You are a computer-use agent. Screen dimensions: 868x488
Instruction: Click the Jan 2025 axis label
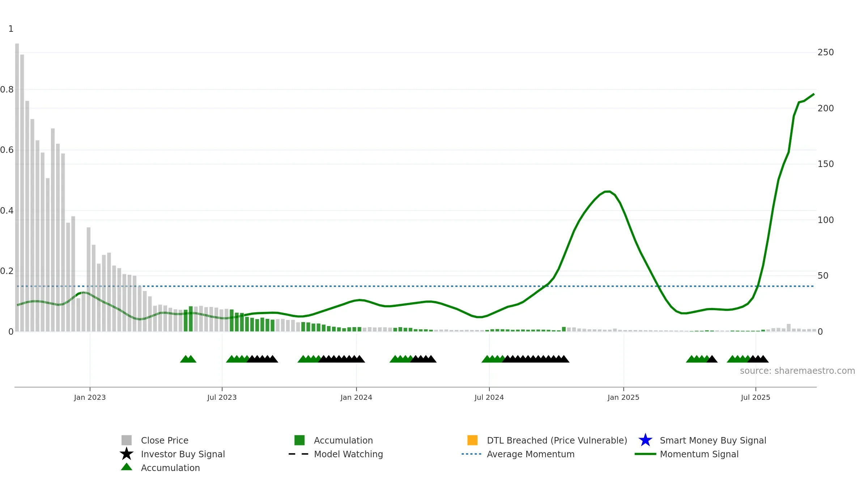624,397
